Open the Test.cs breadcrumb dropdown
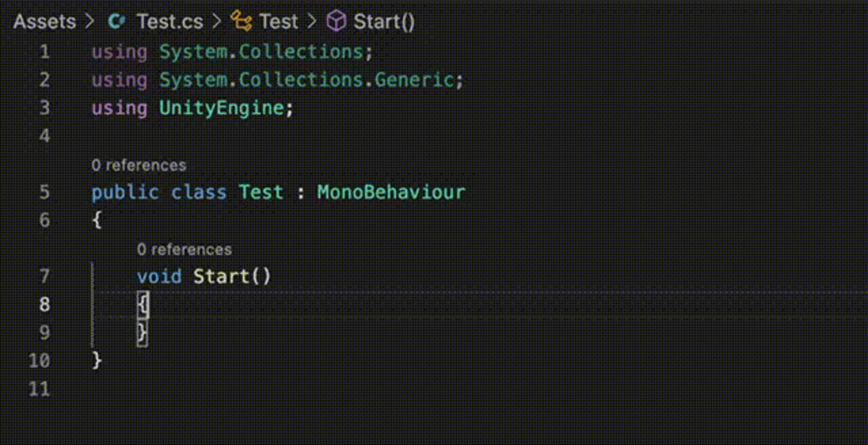 coord(170,21)
